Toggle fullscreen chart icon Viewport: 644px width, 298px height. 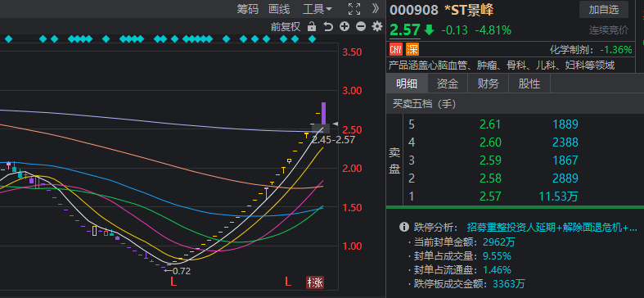pos(354,9)
